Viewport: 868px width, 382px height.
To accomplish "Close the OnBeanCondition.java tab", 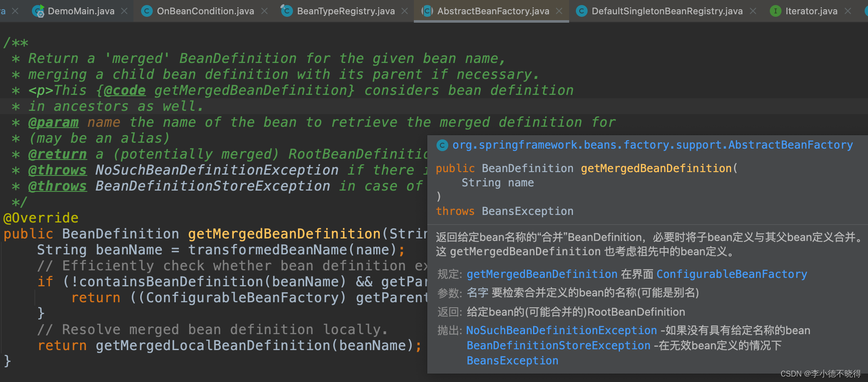I will point(264,11).
